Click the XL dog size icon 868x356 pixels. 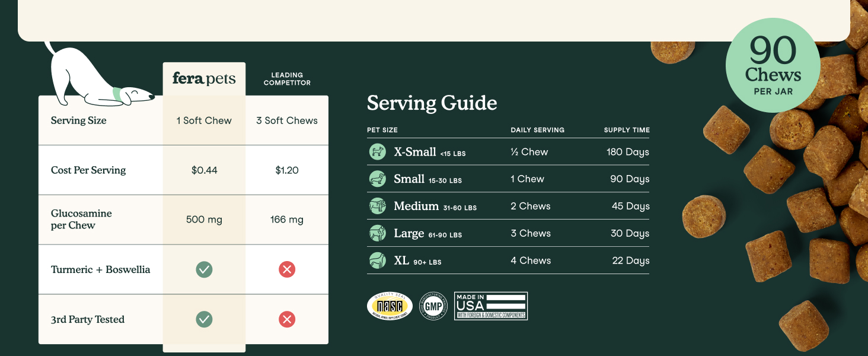pos(377,260)
